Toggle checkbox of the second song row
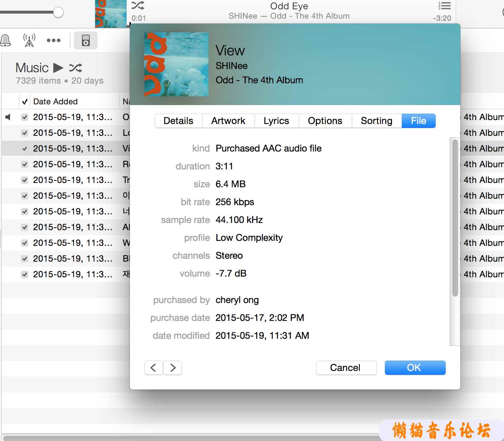 25,133
